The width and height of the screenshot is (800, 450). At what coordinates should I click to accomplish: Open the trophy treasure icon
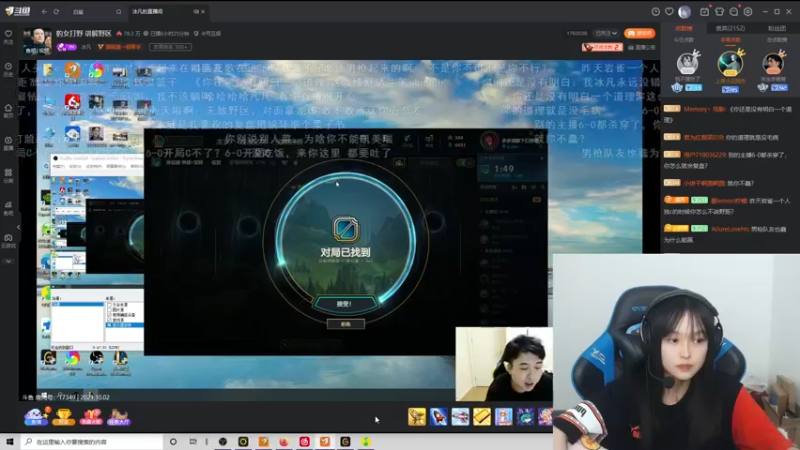point(63,417)
